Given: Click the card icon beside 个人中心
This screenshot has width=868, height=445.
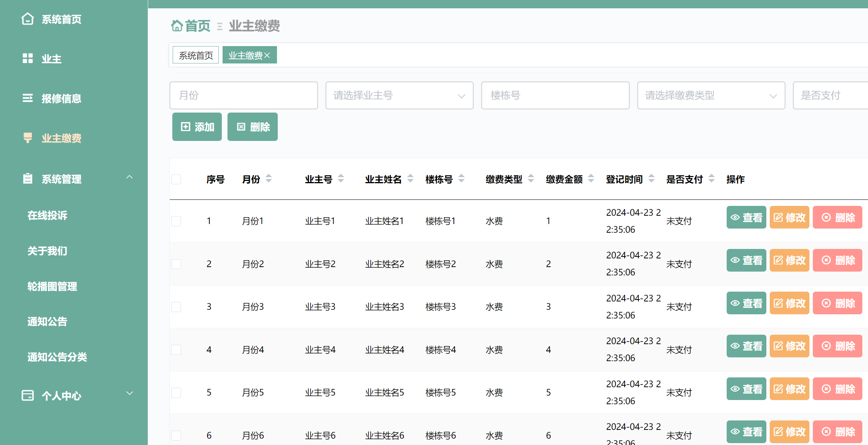Looking at the screenshot, I should pyautogui.click(x=28, y=396).
